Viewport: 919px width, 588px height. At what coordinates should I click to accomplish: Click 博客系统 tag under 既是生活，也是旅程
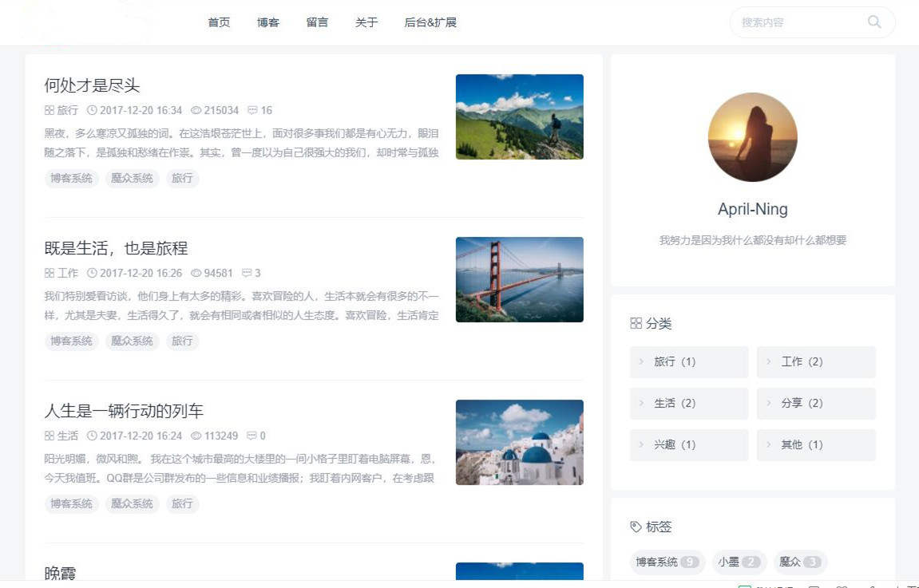click(71, 341)
